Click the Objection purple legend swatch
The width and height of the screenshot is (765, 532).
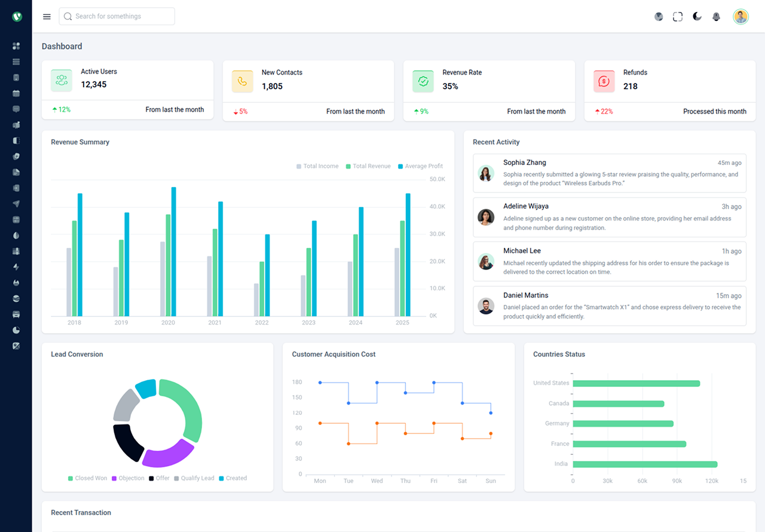115,478
